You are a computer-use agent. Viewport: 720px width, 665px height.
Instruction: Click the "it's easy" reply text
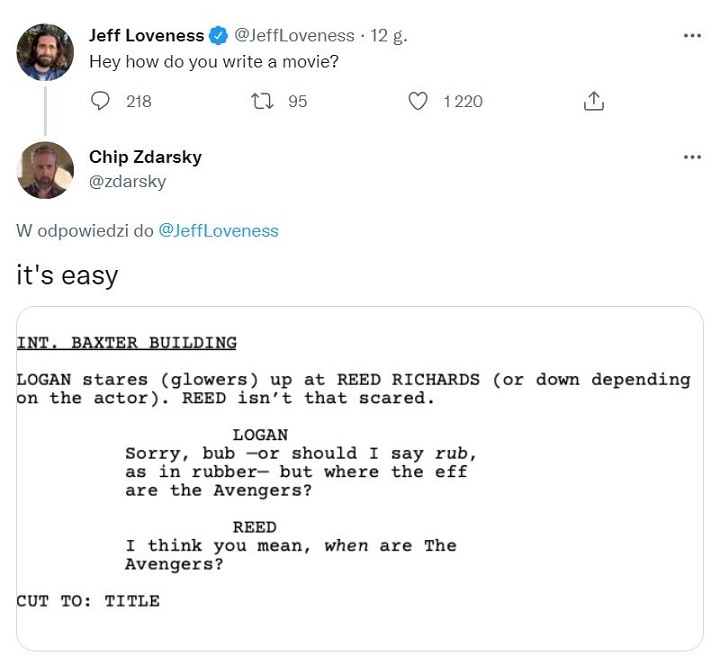[67, 275]
